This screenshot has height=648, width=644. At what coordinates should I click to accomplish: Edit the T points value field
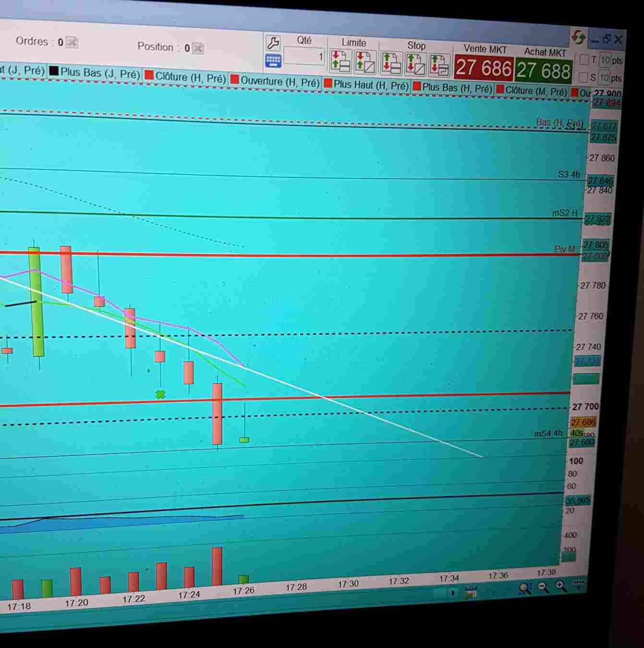click(x=605, y=60)
